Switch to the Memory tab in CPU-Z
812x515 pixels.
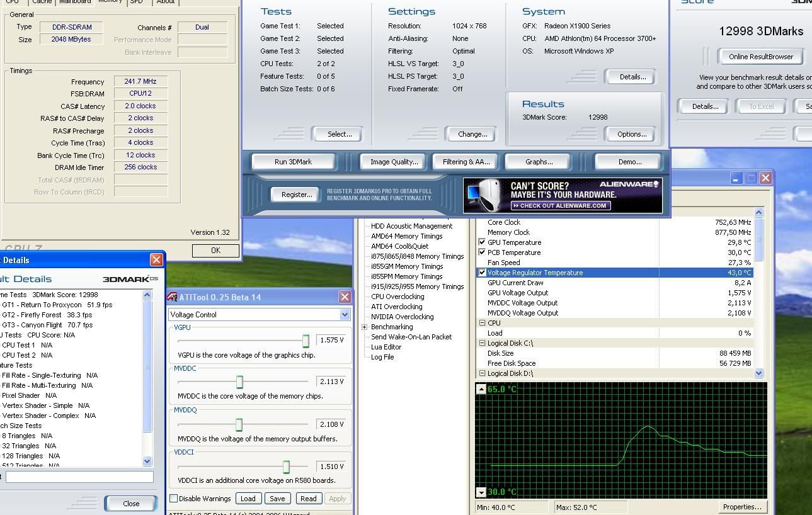pos(110,2)
